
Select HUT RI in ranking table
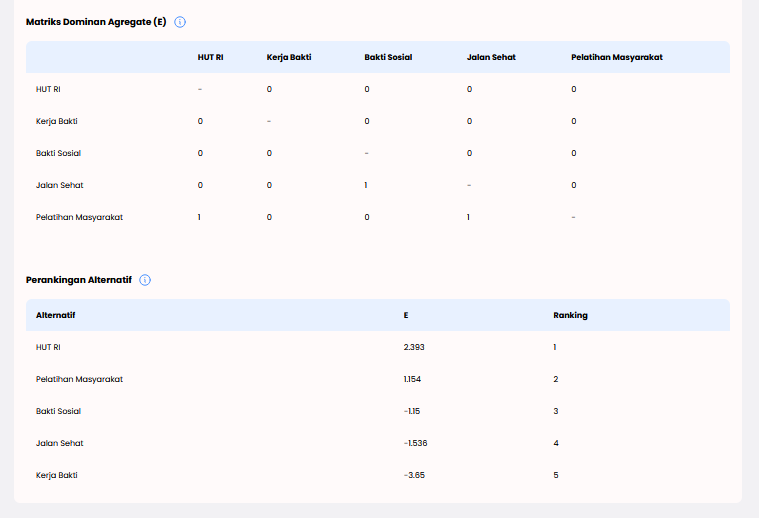pyautogui.click(x=48, y=347)
